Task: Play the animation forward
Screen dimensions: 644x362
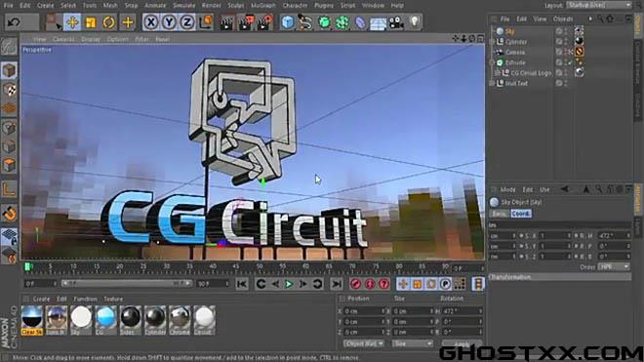Action: (289, 284)
